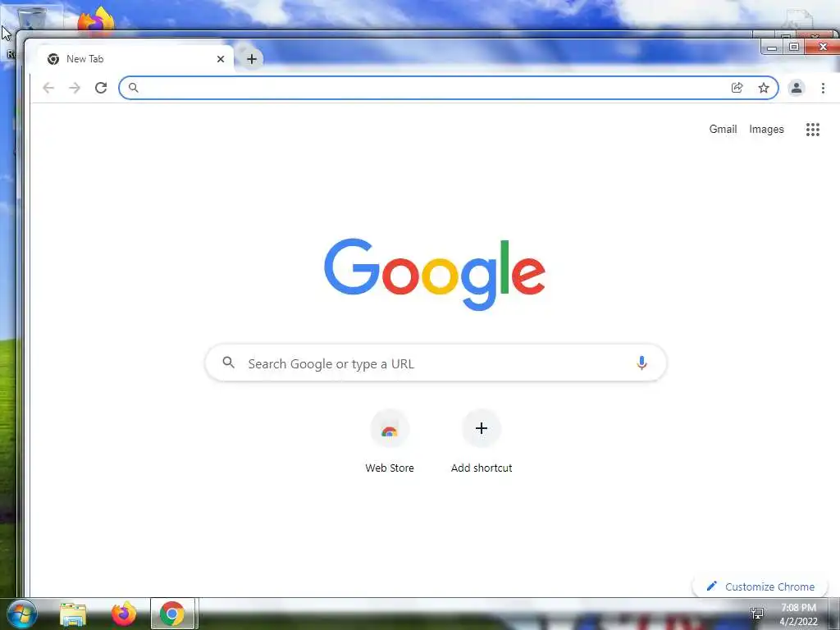Select the Chrome taskbar button
The height and width of the screenshot is (630, 840).
(172, 614)
